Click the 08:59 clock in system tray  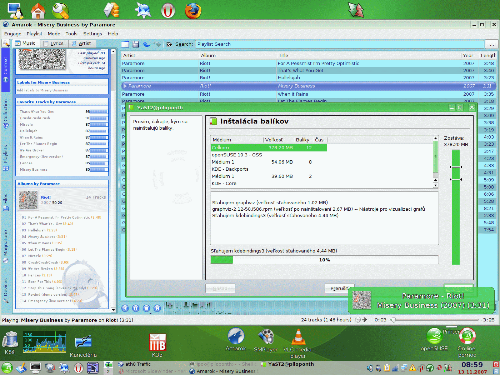pyautogui.click(x=472, y=365)
